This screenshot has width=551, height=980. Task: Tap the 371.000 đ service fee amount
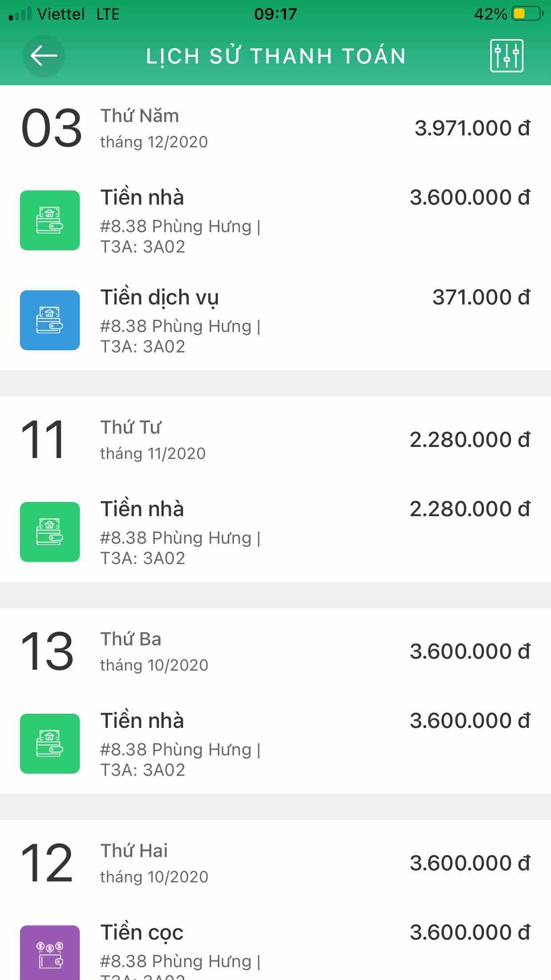(481, 297)
